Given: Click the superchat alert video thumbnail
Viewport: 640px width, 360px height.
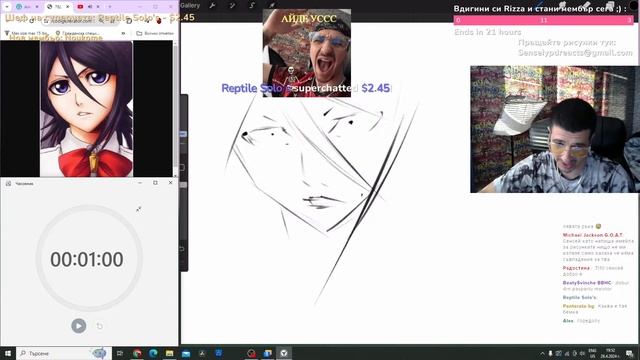Looking at the screenshot, I should 307,53.
